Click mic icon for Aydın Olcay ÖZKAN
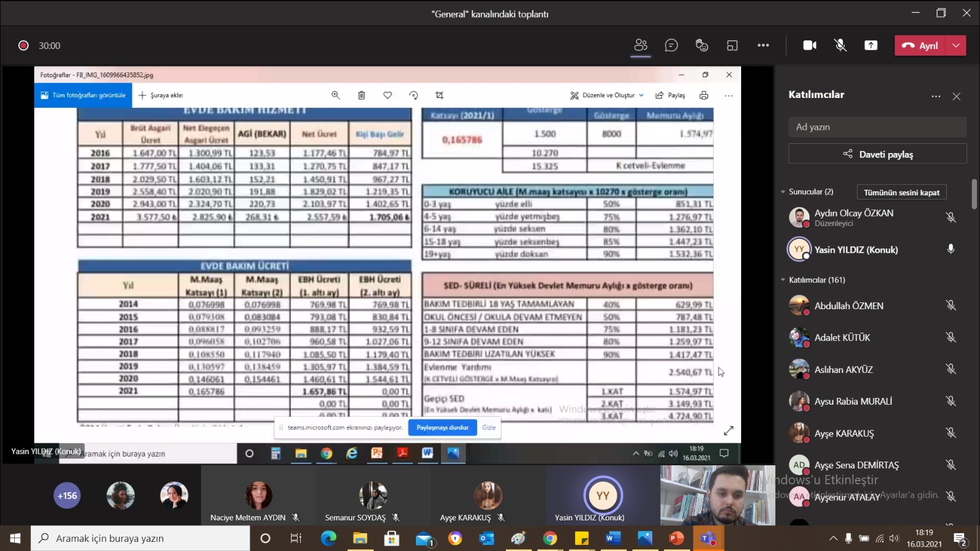This screenshot has width=980, height=551. coord(951,217)
